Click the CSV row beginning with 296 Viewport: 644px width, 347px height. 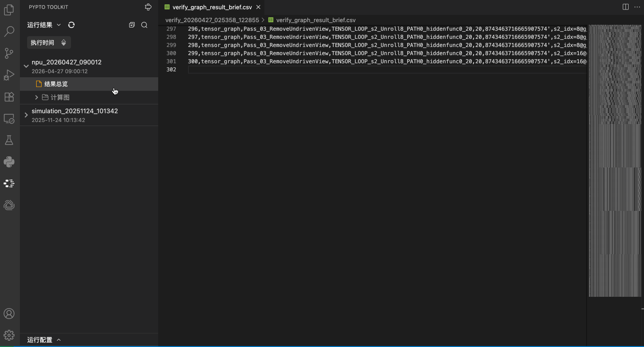coord(387,29)
